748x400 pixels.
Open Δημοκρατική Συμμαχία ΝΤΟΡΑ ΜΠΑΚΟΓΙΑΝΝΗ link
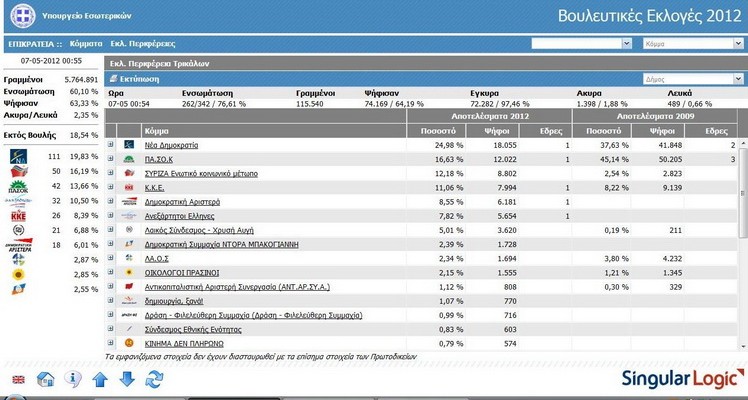pos(221,245)
